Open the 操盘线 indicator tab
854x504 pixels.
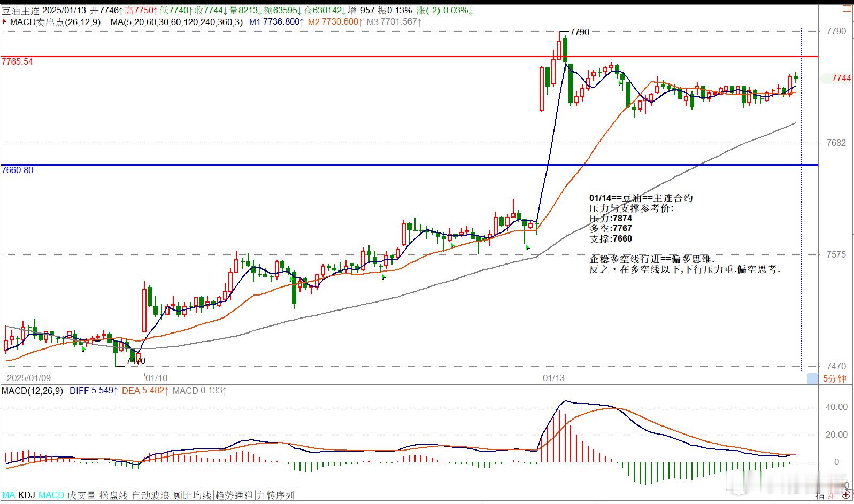coord(114,495)
